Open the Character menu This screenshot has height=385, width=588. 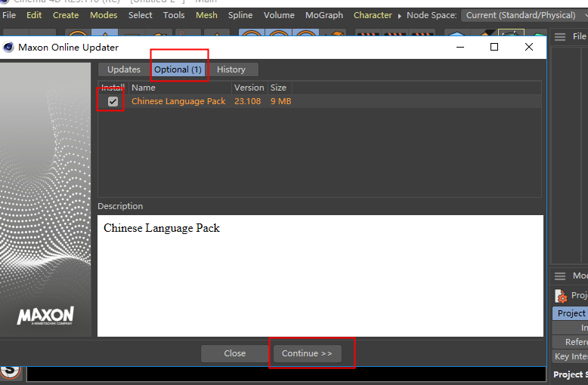tap(373, 15)
